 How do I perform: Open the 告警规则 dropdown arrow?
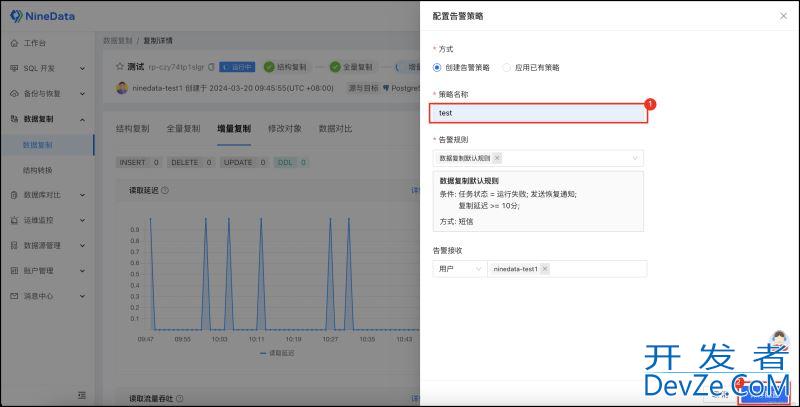[x=635, y=158]
